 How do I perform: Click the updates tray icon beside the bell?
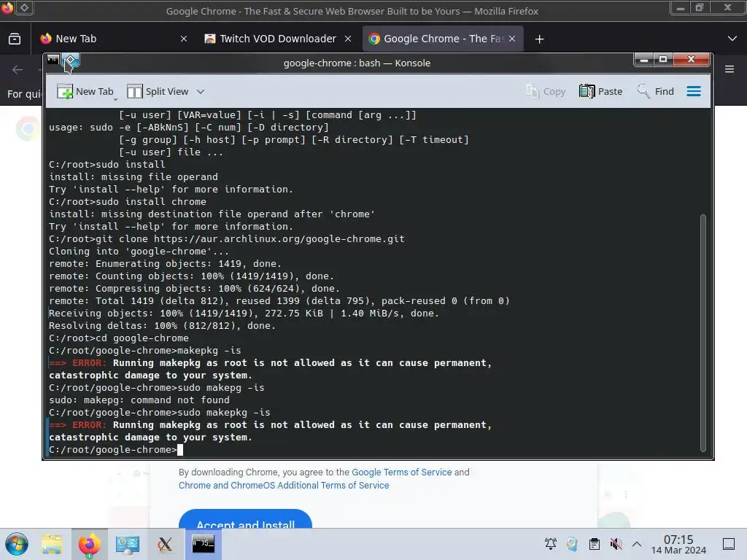[572, 544]
